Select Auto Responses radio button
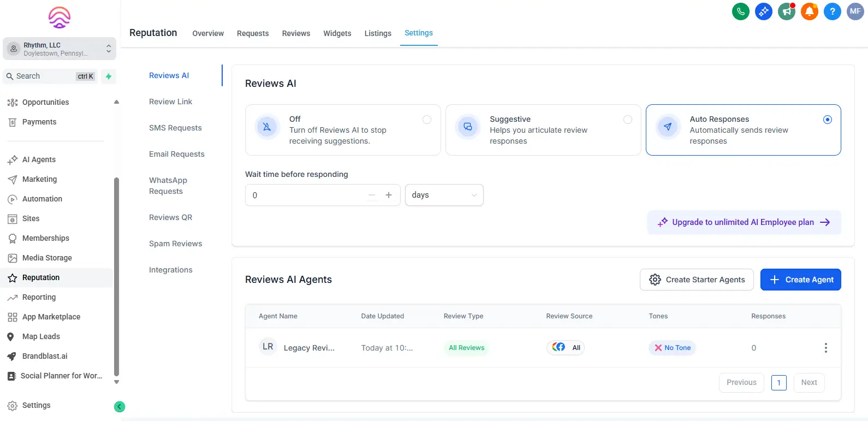Image resolution: width=868 pixels, height=421 pixels. click(x=828, y=120)
